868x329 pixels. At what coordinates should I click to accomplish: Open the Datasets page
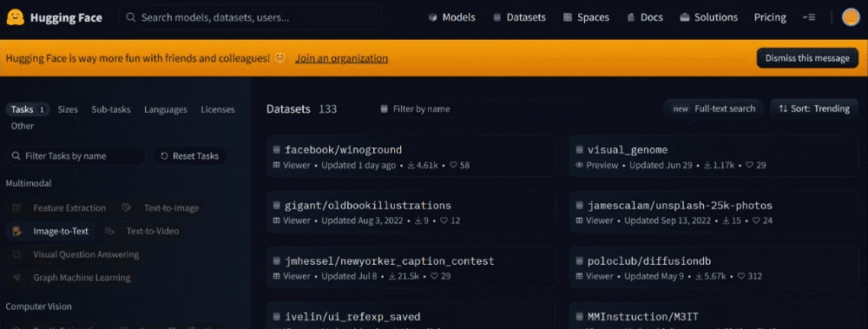coord(519,17)
